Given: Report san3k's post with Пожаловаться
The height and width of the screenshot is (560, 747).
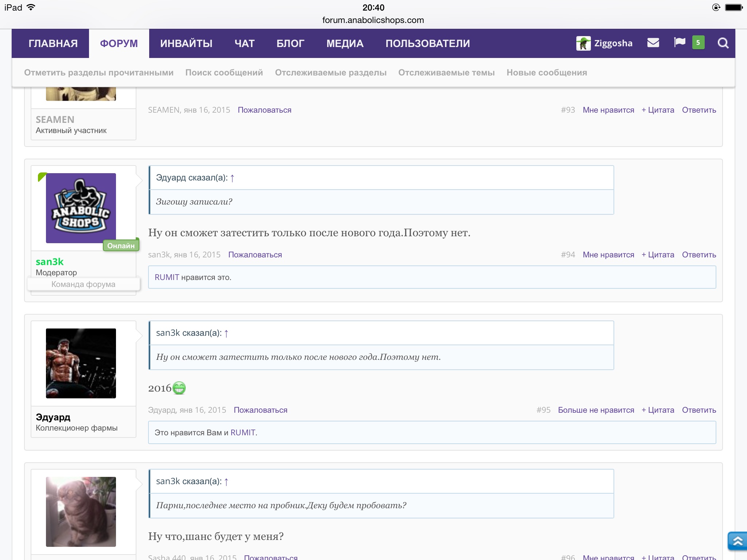Looking at the screenshot, I should click(x=255, y=254).
